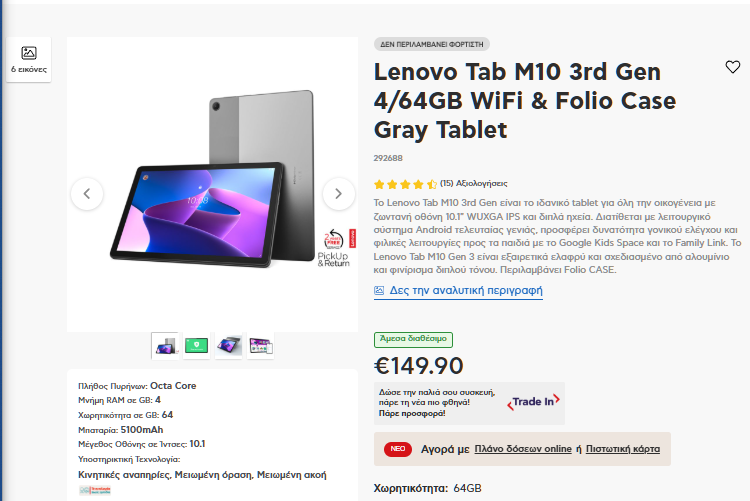
Task: Click Πιστωτική κάρτα payment link
Action: point(623,449)
